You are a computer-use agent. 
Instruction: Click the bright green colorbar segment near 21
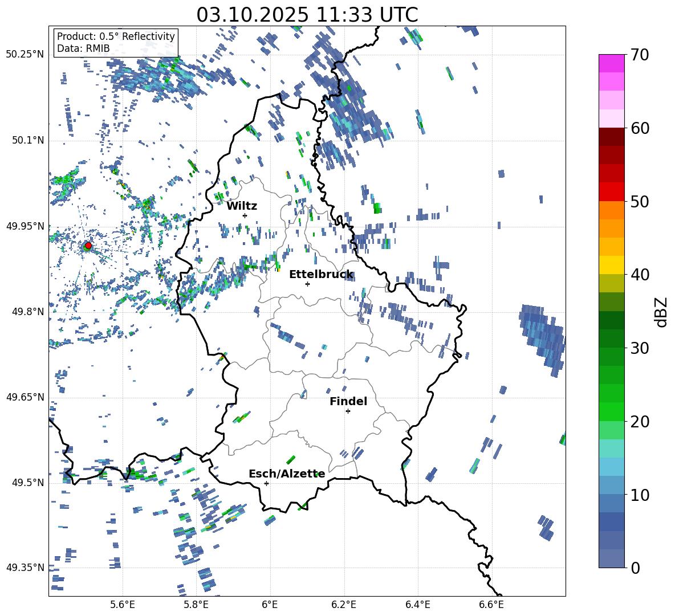(x=611, y=411)
